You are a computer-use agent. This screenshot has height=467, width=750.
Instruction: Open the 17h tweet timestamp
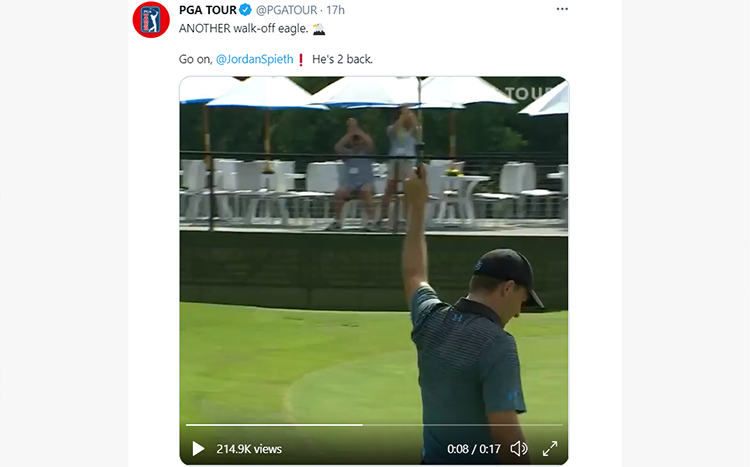(335, 10)
